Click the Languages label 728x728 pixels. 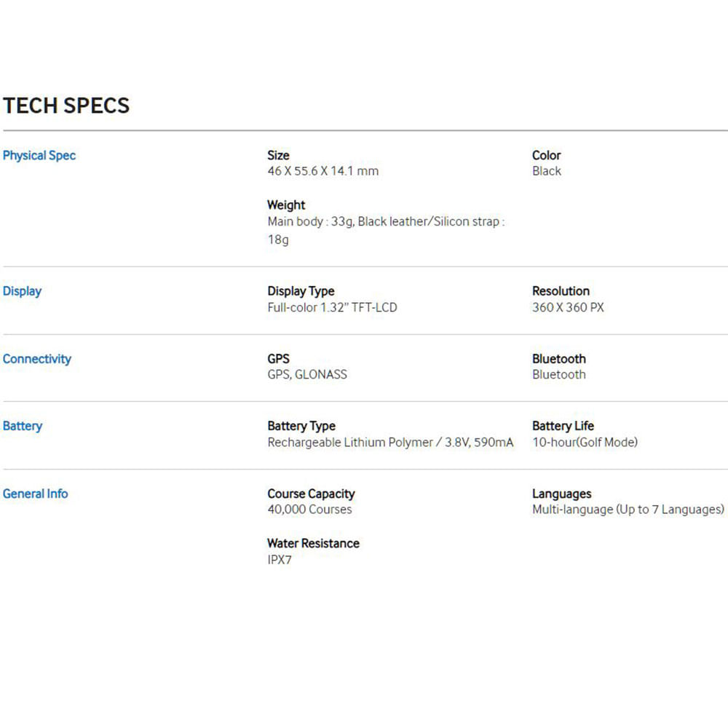pos(561,494)
